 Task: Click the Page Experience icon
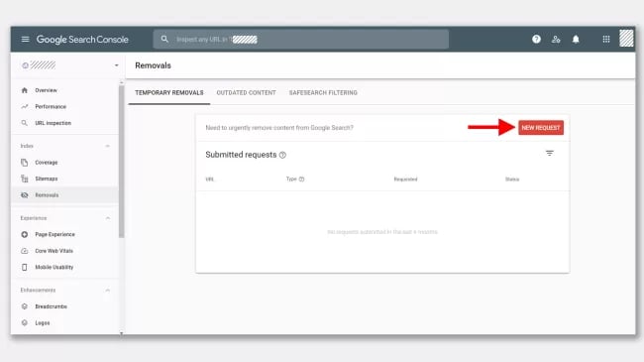(24, 234)
